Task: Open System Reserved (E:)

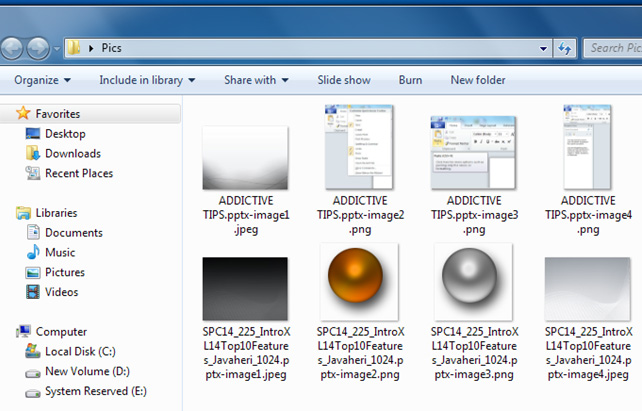Action: pyautogui.click(x=96, y=391)
